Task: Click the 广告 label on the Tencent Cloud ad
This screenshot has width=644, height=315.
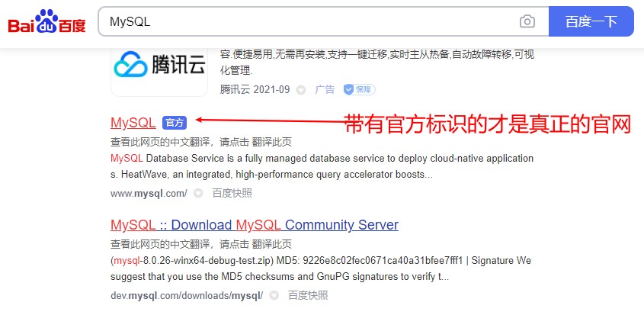Action: pos(325,89)
